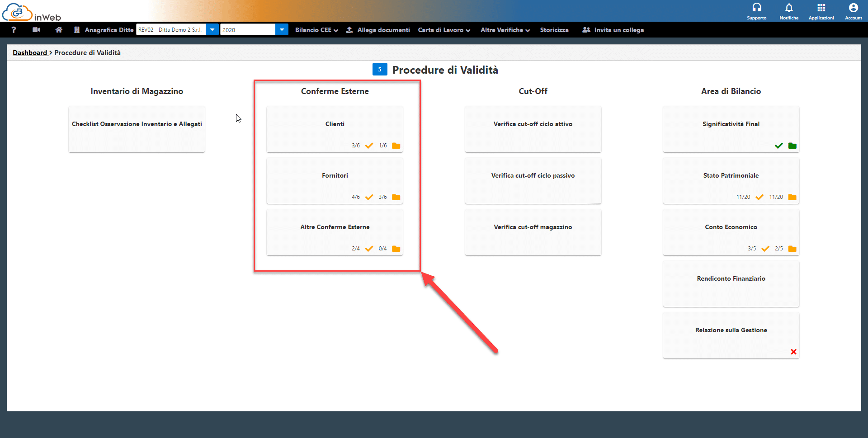Image resolution: width=868 pixels, height=438 pixels.
Task: Click the Dashboard breadcrumb link
Action: pos(30,53)
